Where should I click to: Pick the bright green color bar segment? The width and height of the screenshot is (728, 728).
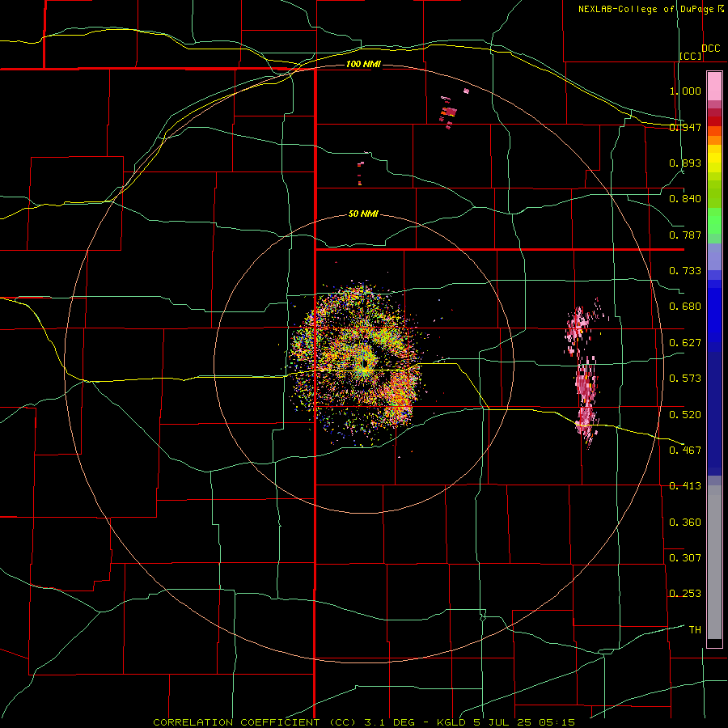pyautogui.click(x=714, y=221)
